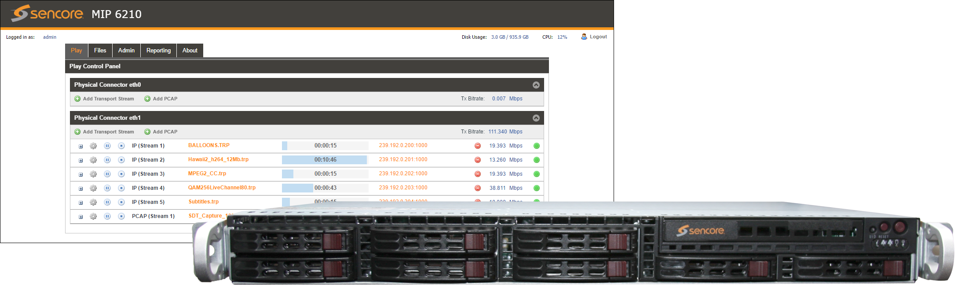Stop IP (Stream 5) playback
The image size is (980, 303).
pos(121,202)
